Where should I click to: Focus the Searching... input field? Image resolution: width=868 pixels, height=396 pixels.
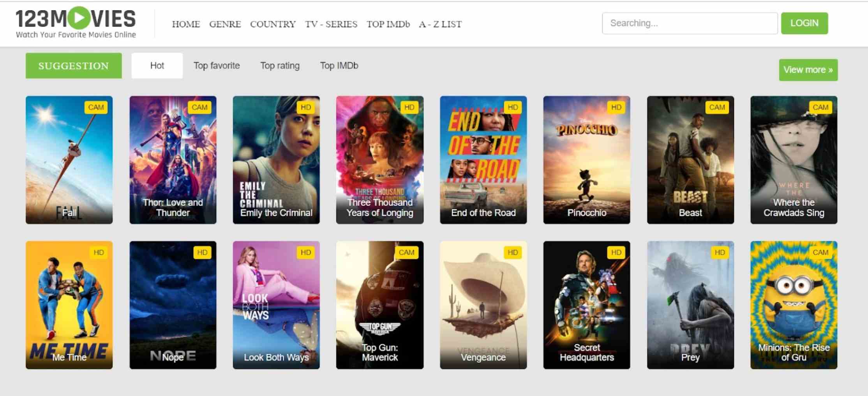click(690, 23)
